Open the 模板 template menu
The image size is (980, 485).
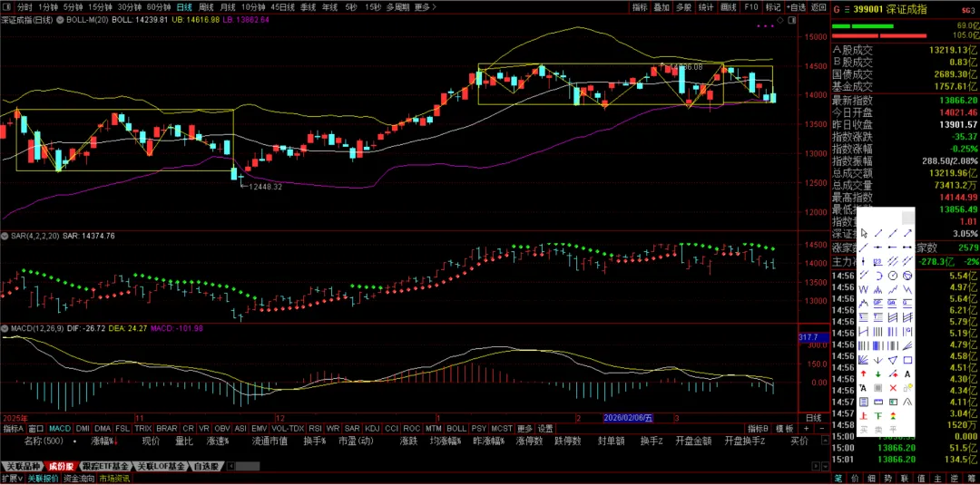(x=785, y=429)
